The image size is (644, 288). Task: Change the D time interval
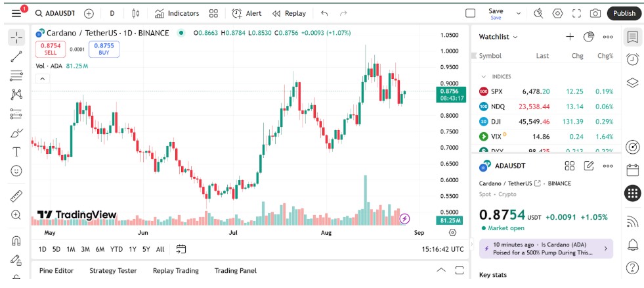coord(112,13)
